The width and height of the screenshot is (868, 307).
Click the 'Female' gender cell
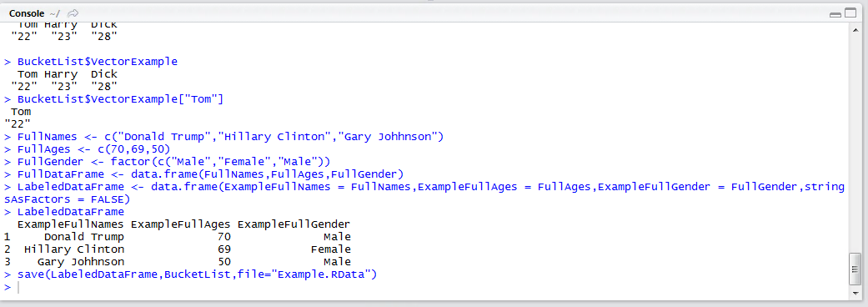coord(330,249)
